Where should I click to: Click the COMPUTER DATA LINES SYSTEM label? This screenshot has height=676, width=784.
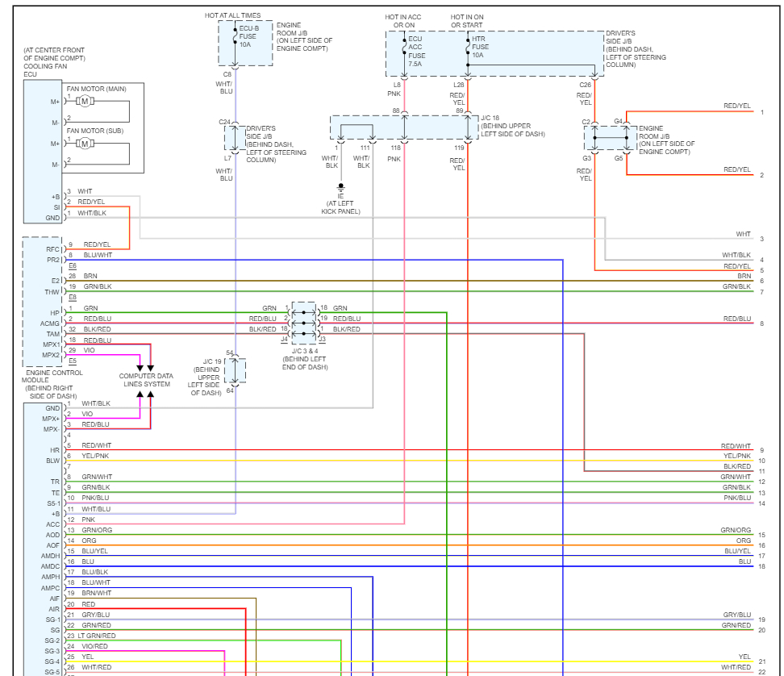click(146, 380)
